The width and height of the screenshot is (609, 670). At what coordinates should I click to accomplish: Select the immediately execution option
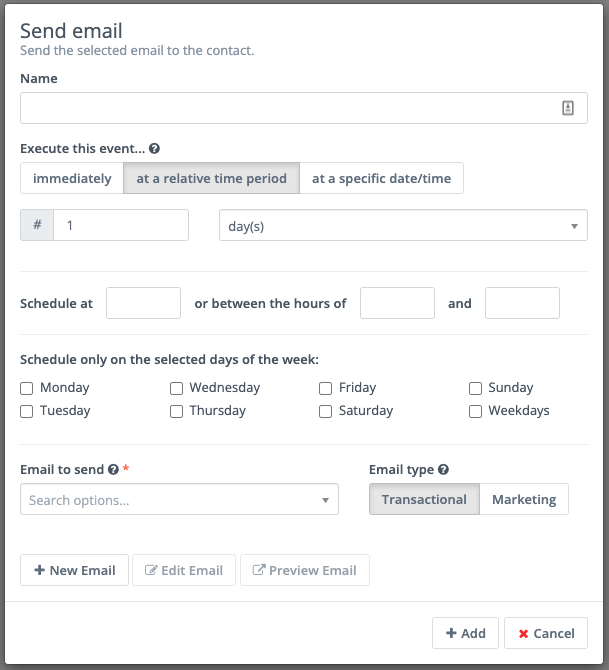[72, 179]
